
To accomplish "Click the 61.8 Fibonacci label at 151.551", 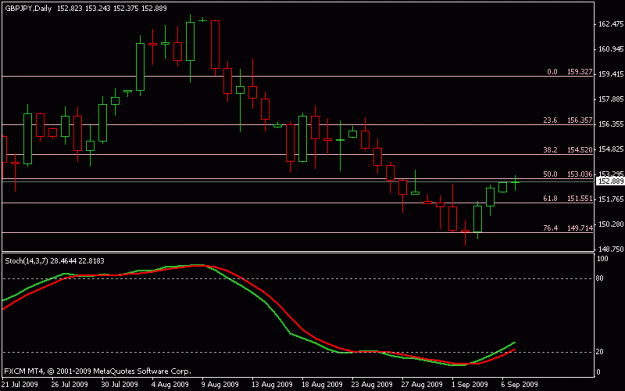I will point(568,198).
